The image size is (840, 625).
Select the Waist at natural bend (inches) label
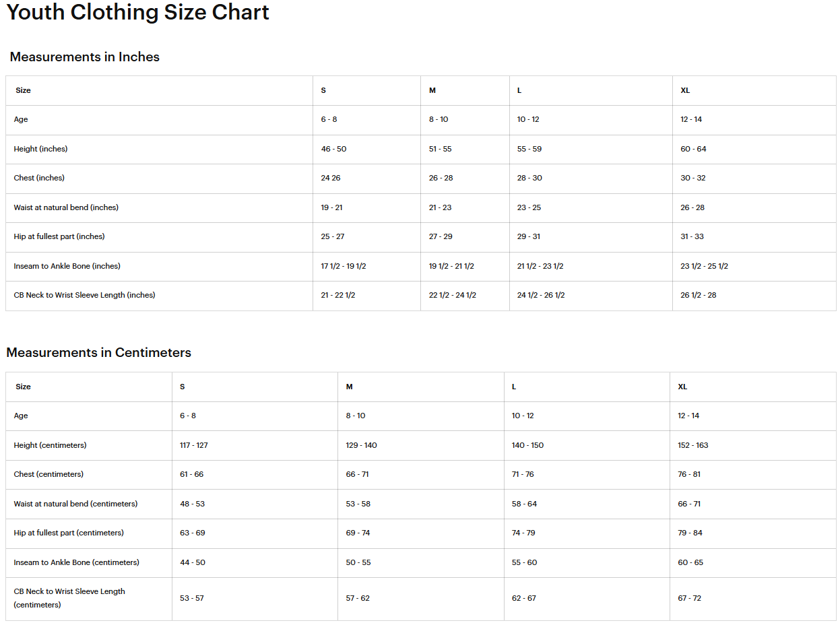(x=66, y=207)
